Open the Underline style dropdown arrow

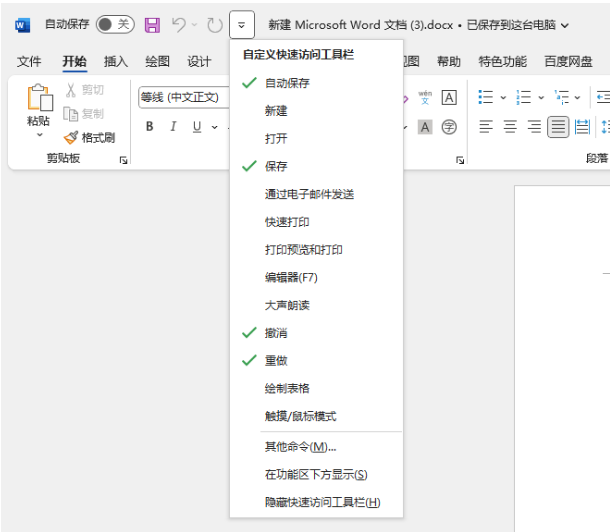tap(214, 127)
